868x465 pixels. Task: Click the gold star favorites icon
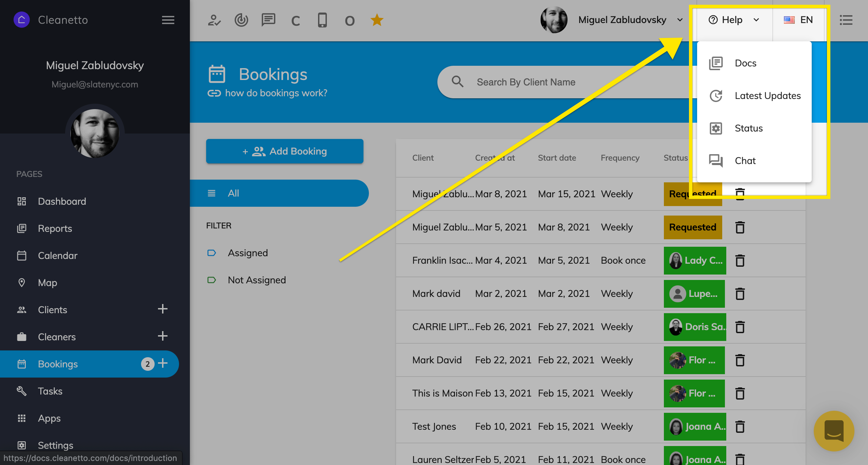[x=377, y=20]
